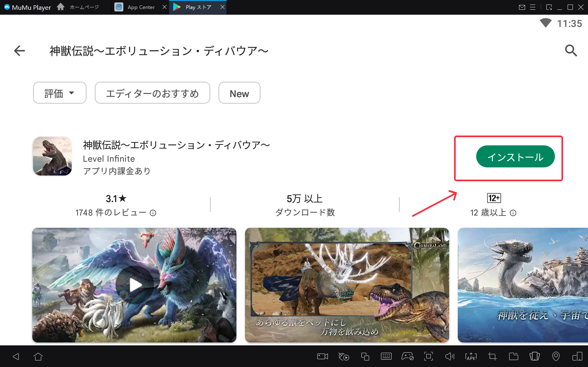Install 神獣伝説 with the インストール button

point(515,157)
